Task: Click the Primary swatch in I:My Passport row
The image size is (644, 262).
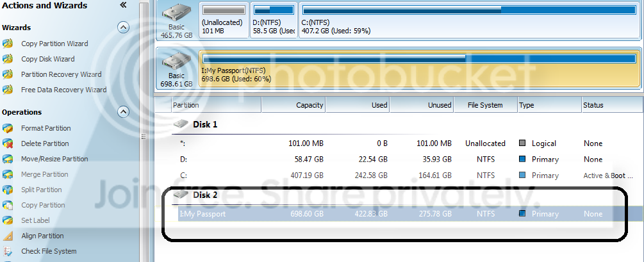Action: point(522,213)
